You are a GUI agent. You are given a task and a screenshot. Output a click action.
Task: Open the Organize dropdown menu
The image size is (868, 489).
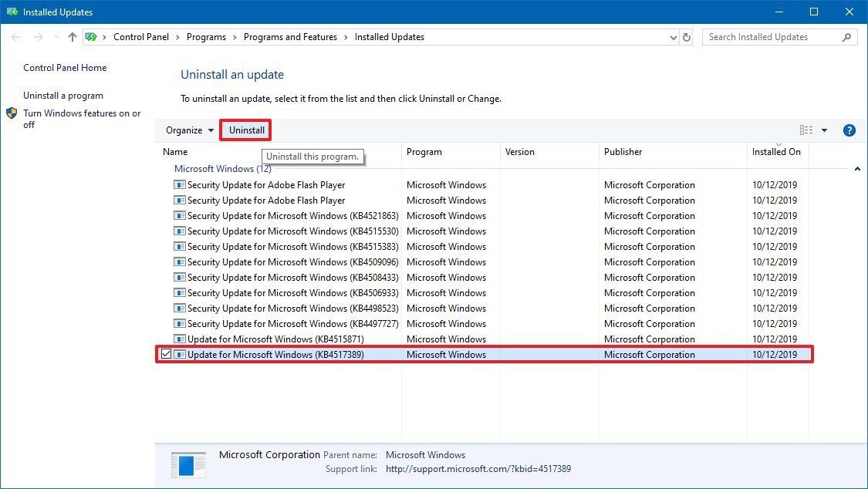tap(190, 130)
